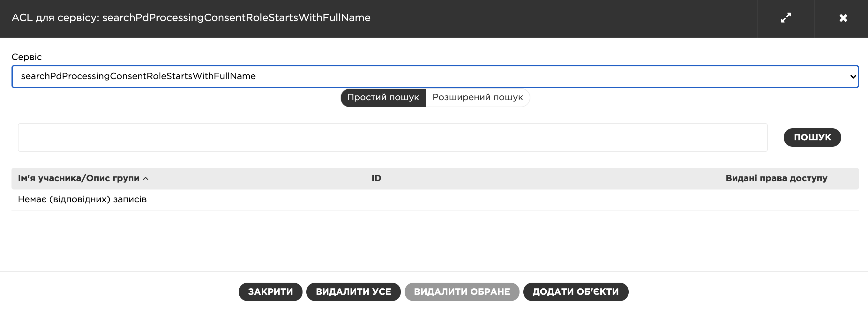Click the Сервіс field label

pyautogui.click(x=26, y=57)
